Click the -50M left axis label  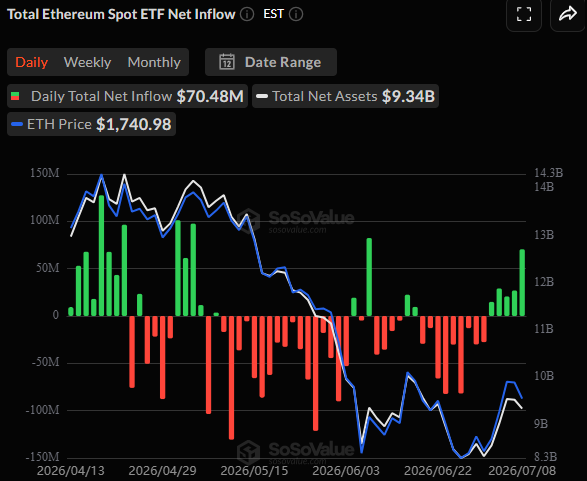click(x=45, y=362)
